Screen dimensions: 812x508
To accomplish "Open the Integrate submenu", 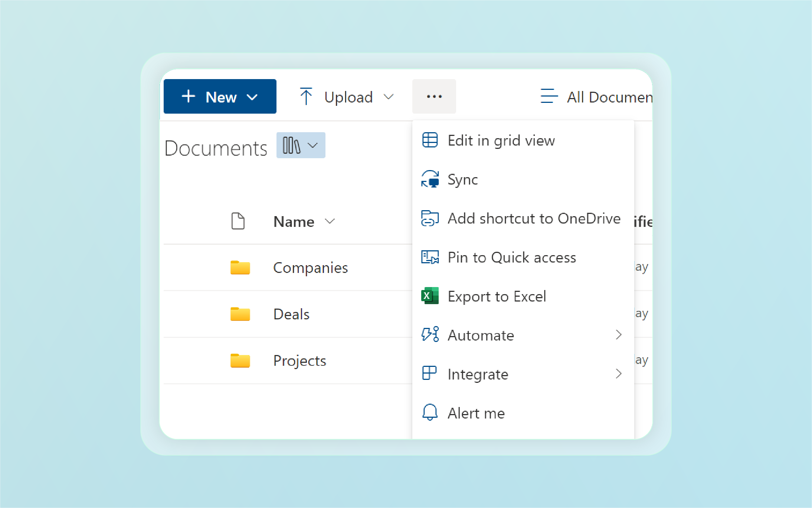I will (x=523, y=374).
